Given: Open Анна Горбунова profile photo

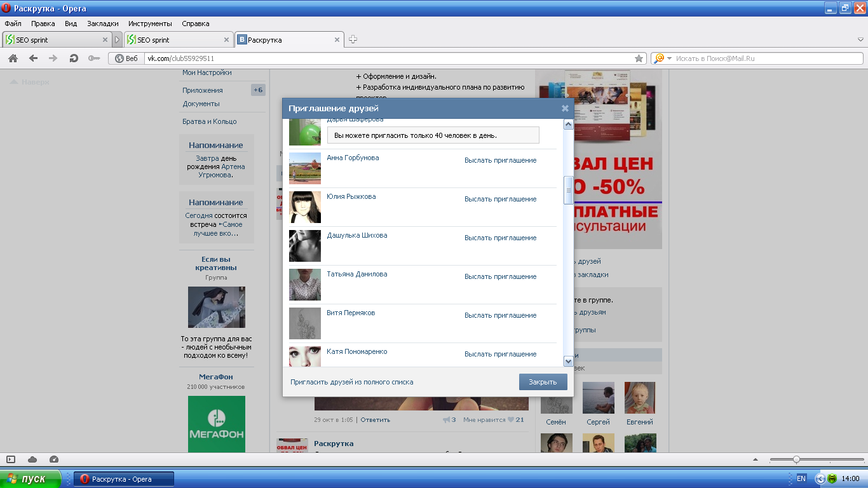Looking at the screenshot, I should 305,168.
